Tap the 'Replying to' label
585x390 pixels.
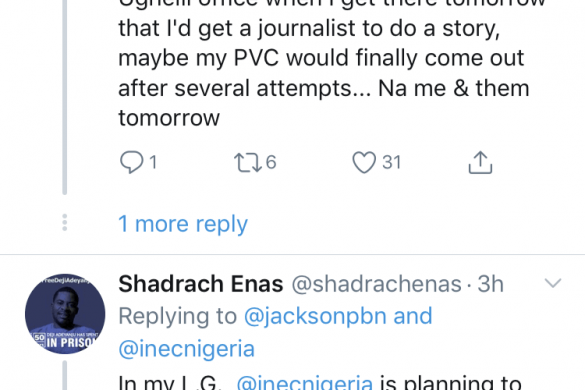coord(178,316)
